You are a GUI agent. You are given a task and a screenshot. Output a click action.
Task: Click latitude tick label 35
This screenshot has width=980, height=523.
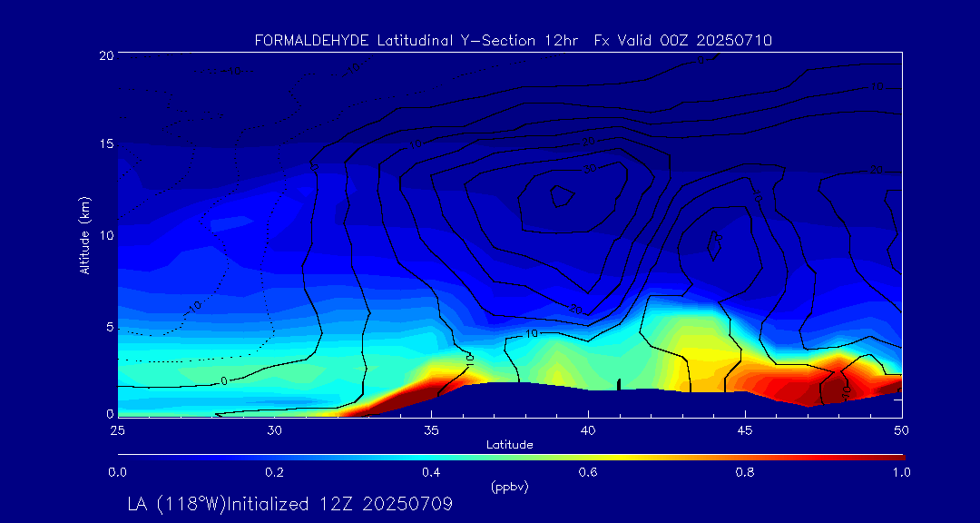pos(431,430)
